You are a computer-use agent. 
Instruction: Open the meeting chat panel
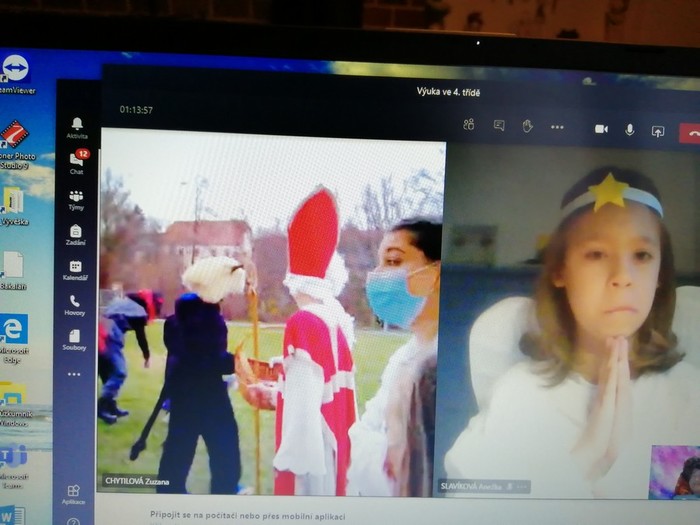499,126
